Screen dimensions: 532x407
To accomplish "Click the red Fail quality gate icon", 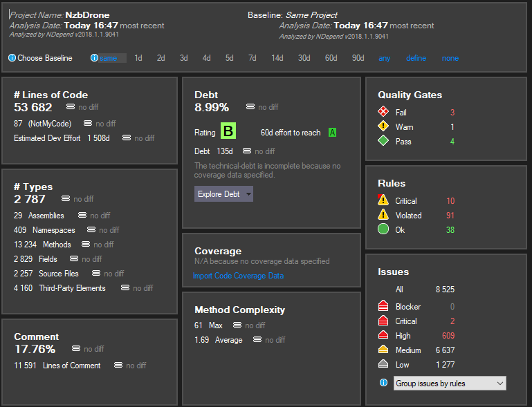I will (383, 111).
